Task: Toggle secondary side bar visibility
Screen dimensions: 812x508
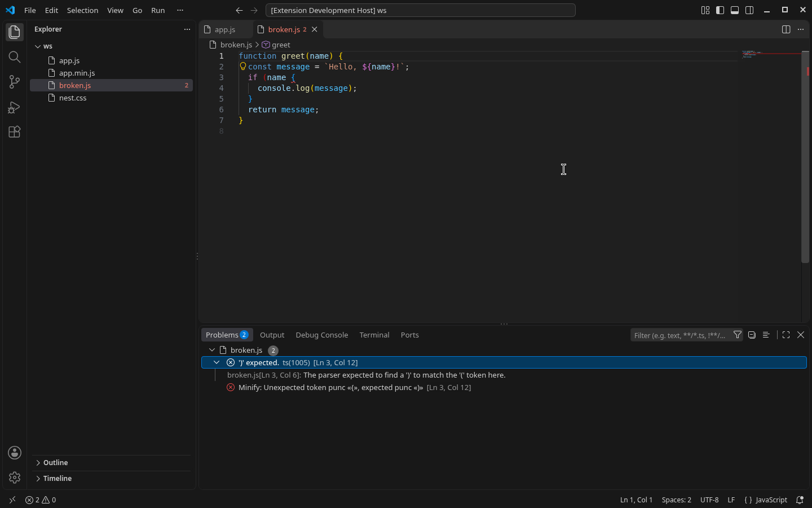Action: [749, 10]
